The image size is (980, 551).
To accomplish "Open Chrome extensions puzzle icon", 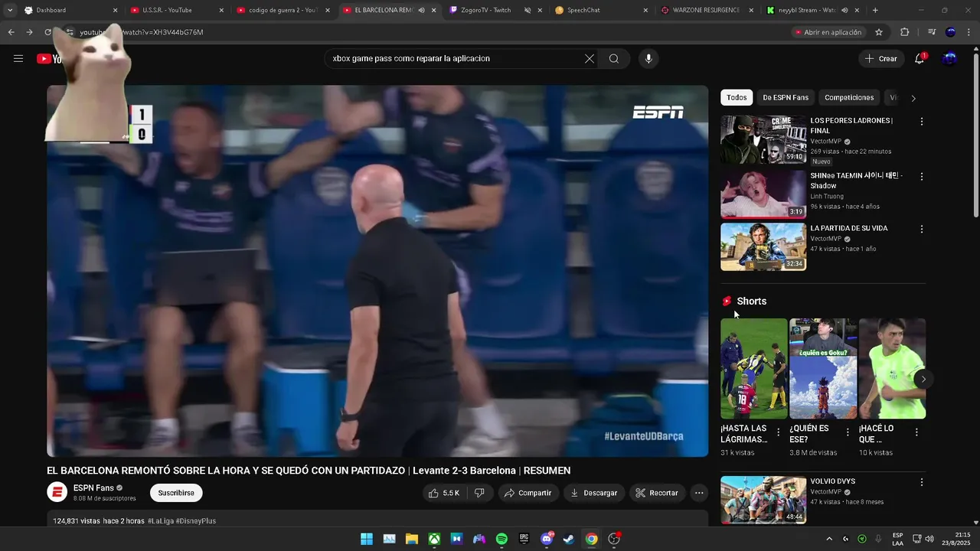I will (x=905, y=32).
